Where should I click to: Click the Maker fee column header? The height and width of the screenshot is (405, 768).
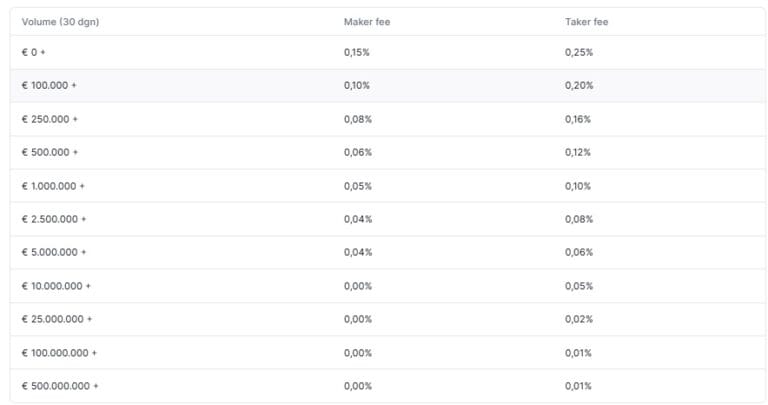coord(362,22)
